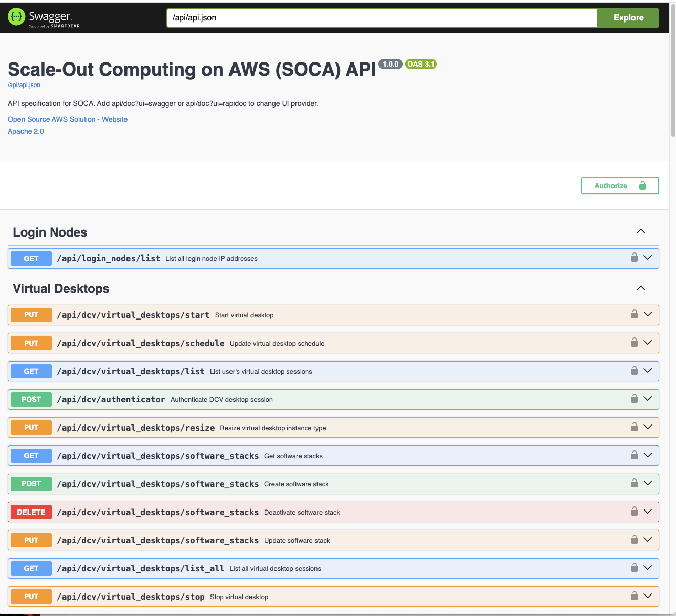Open the GET virtual_desktops/list endpoint
Viewport: 676px width, 616px height.
[131, 371]
